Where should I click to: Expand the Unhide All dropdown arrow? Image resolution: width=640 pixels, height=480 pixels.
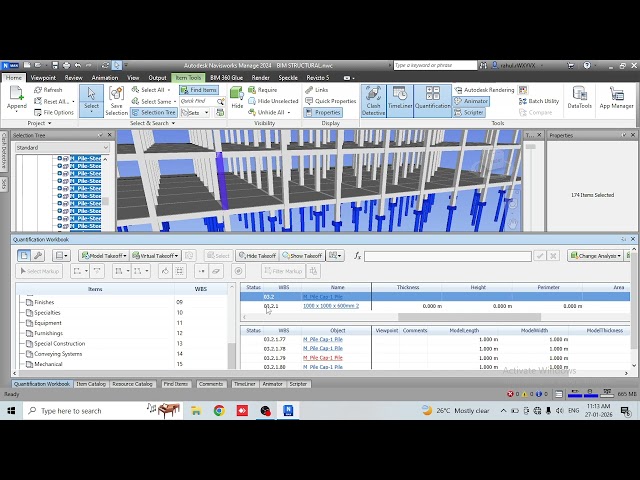289,112
